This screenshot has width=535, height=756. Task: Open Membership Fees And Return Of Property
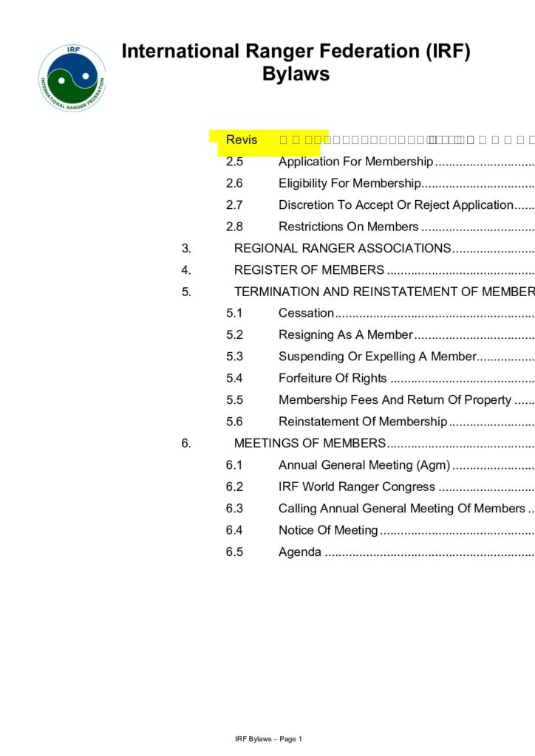click(x=394, y=400)
